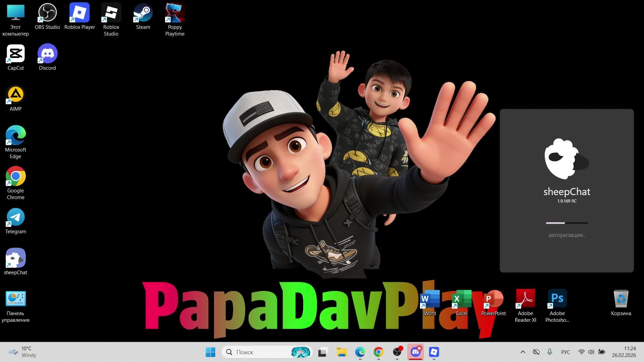Open the CapCut desktop icon
Screen dimensions: 644x362
coord(15,54)
